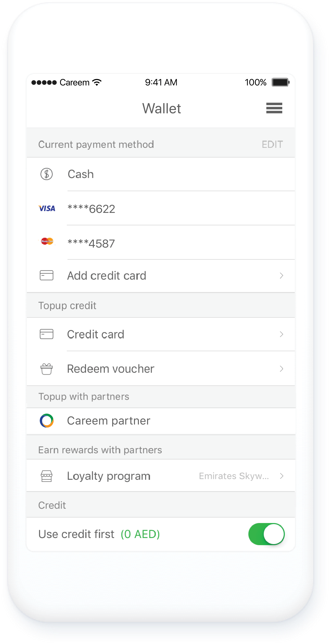Viewport: 330px width, 644px height.
Task: Select the Loyalty program storefront icon
Action: 47,476
